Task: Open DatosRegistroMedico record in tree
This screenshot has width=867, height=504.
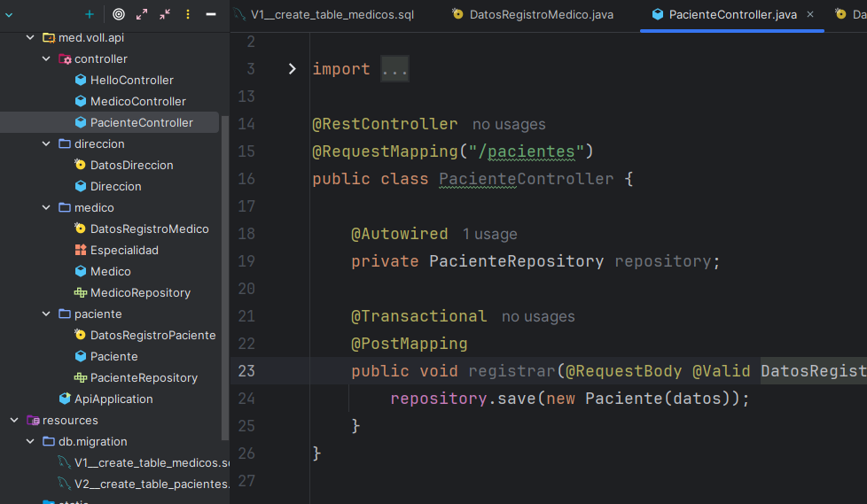Action: 149,229
